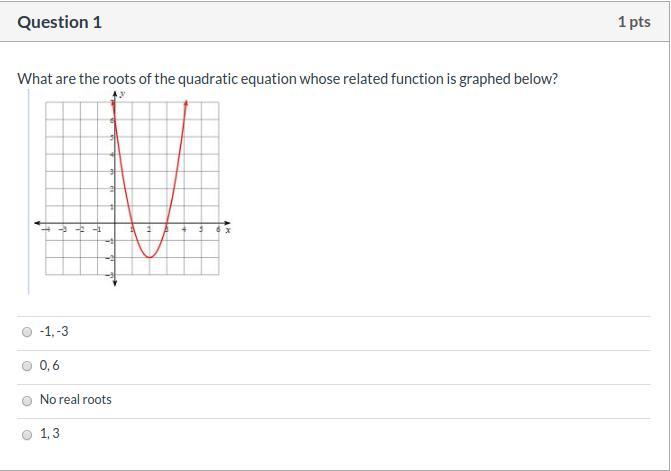Click the "0, 6" answer label
Screen dimensions: 671x471
pos(49,366)
